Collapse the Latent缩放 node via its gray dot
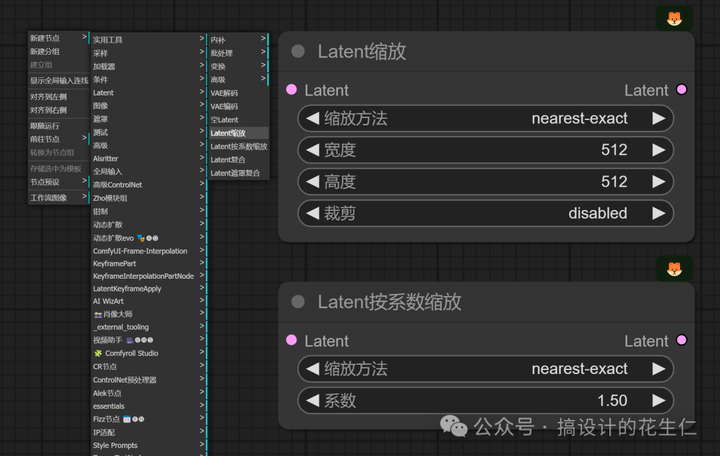 pos(298,51)
